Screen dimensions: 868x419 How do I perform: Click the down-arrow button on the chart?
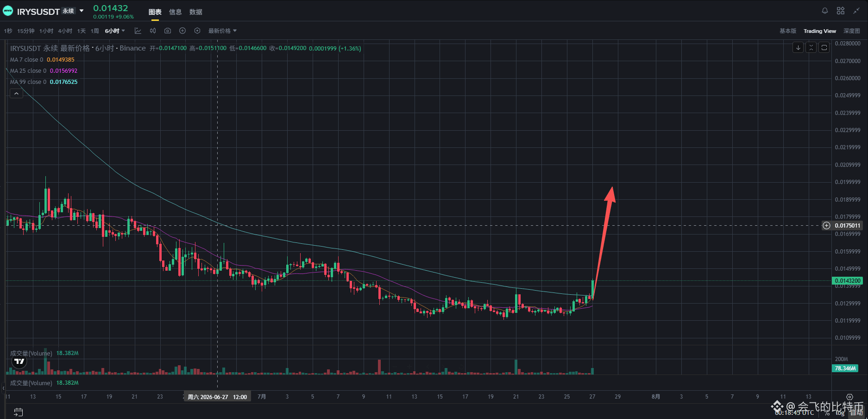[x=798, y=47]
